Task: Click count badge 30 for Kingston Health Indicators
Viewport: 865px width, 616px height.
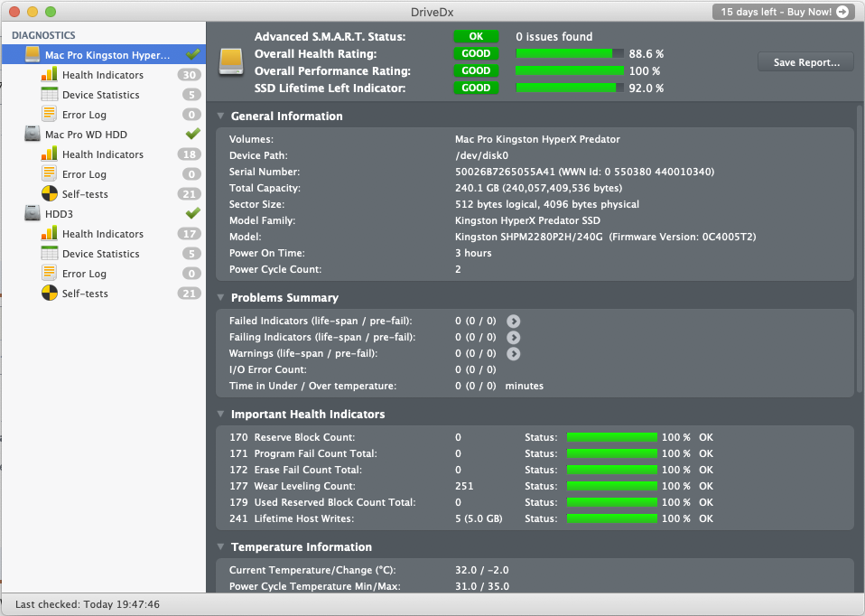Action: (x=190, y=74)
